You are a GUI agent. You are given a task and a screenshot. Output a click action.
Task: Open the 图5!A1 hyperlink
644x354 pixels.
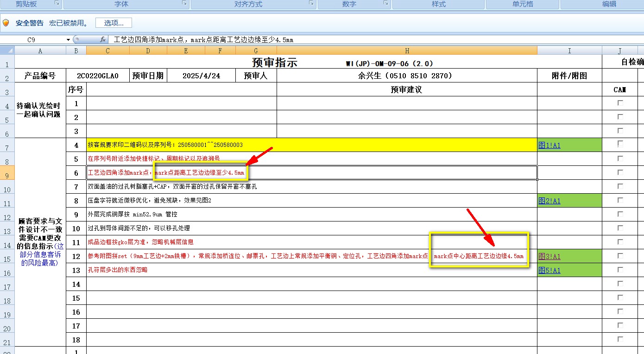click(x=549, y=270)
